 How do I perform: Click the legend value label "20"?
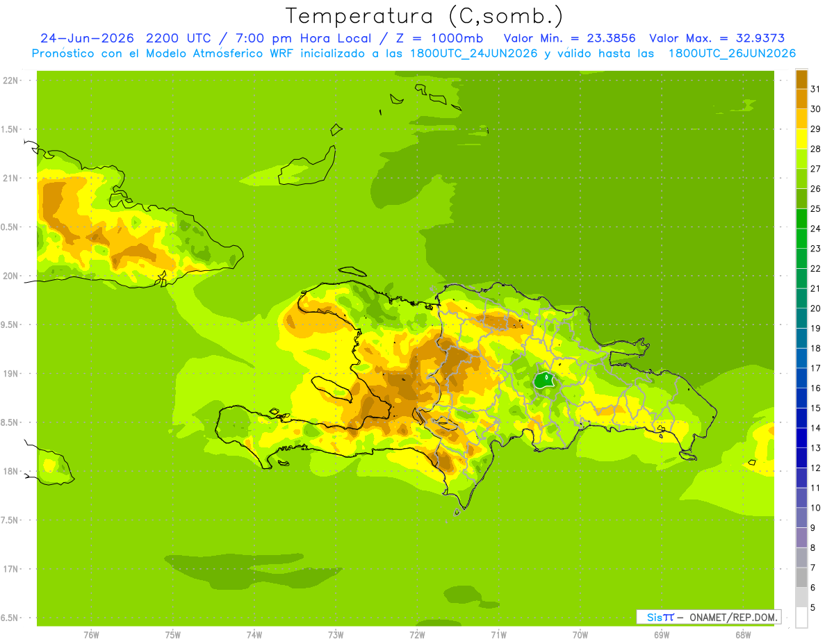(815, 308)
